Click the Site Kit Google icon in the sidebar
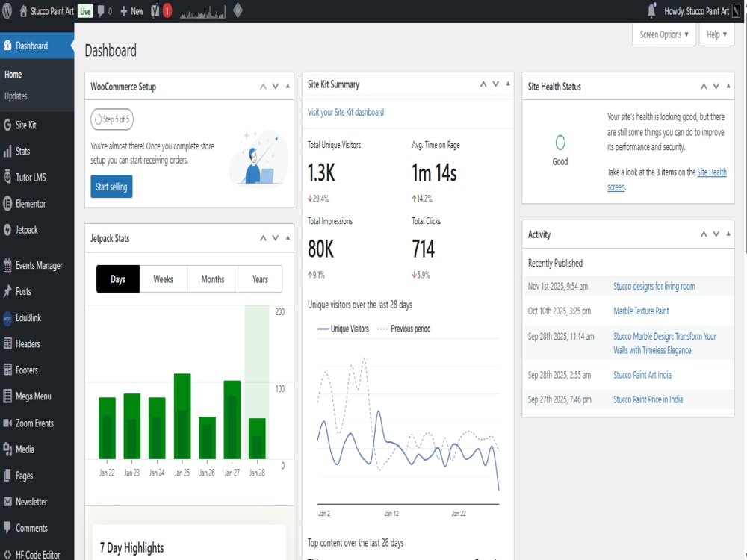Screen dimensions: 747x560 (7, 125)
